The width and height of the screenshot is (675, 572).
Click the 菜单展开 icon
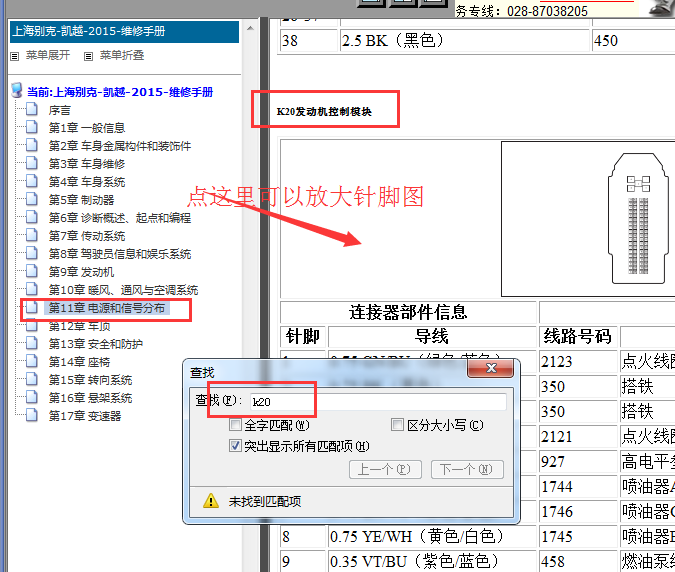(x=15, y=56)
